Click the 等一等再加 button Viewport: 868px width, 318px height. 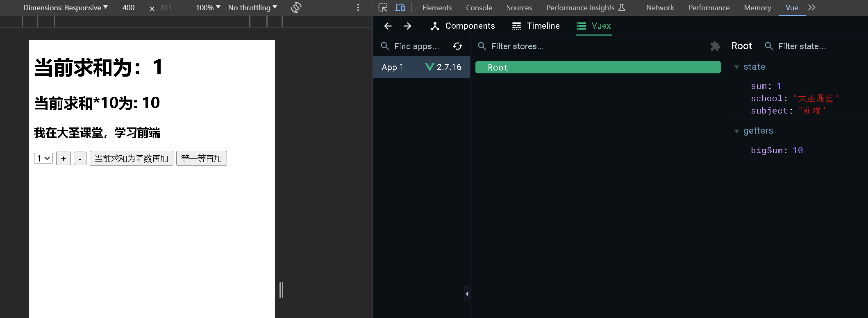coord(202,158)
